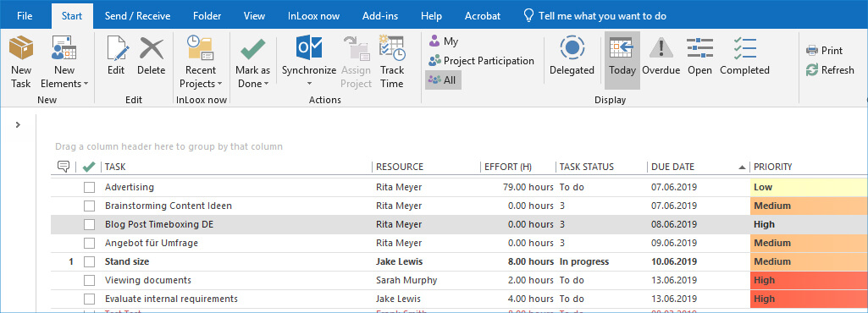
Task: Check Blog Post Timeboxing DE checkbox
Action: (x=89, y=224)
